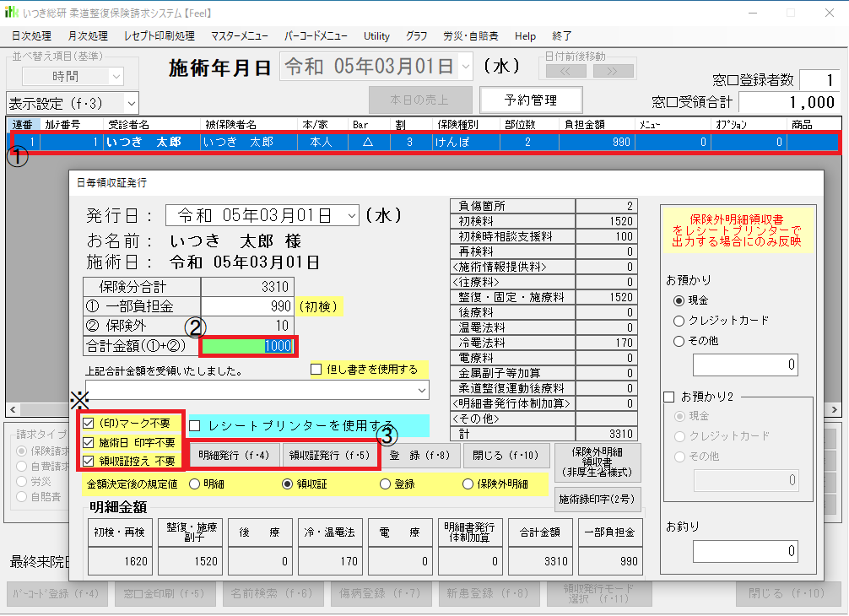Check the (印)マーク不要 checkbox
The height and width of the screenshot is (616, 849).
[89, 423]
